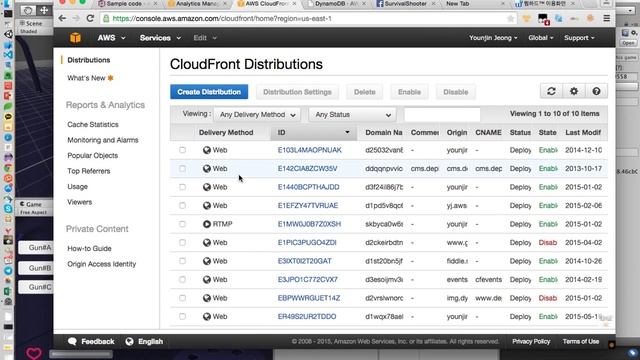Image resolution: width=640 pixels, height=360 pixels.
Task: Select the checkbox for E1440BCPTHAJDD
Action: pos(182,187)
